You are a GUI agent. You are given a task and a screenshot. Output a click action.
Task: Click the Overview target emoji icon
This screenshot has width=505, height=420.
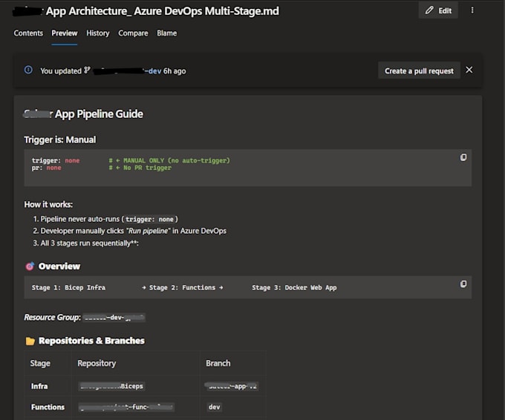(30, 266)
